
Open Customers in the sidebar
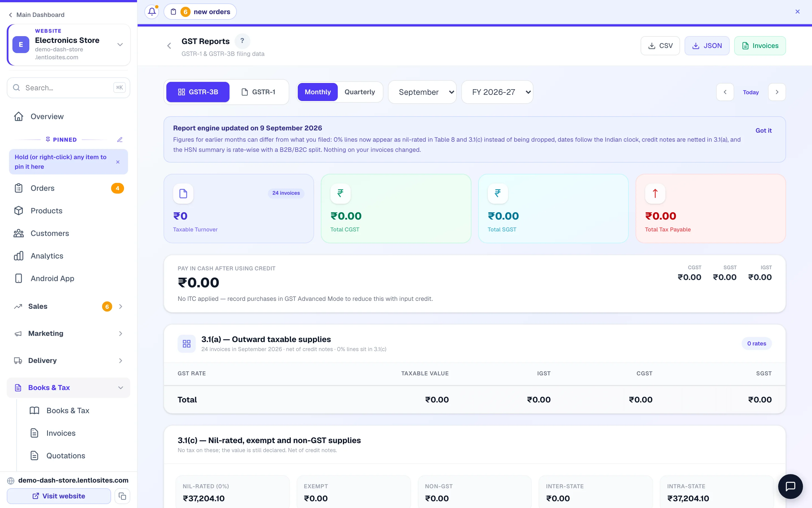[x=69, y=233]
